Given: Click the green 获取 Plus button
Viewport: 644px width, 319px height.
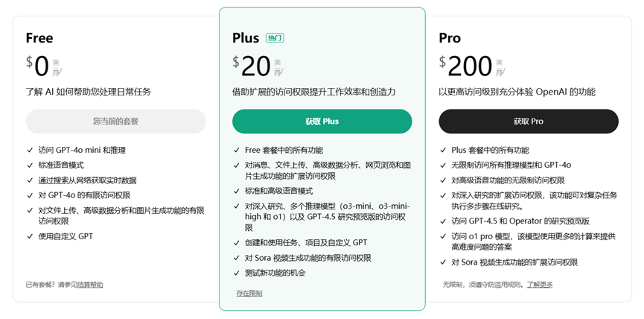Looking at the screenshot, I should (x=322, y=121).
